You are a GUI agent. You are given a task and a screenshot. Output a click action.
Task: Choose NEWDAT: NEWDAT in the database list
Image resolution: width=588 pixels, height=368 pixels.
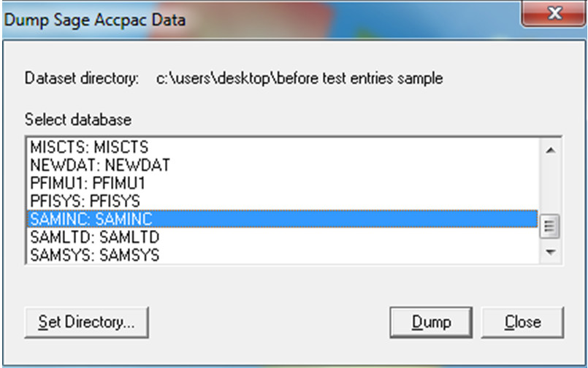[283, 165]
